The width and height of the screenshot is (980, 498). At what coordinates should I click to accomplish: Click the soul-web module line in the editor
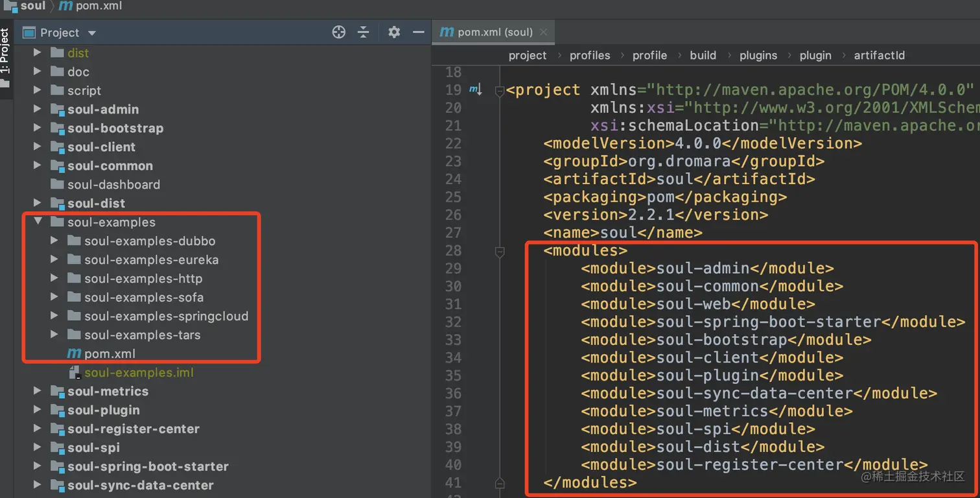tap(698, 304)
